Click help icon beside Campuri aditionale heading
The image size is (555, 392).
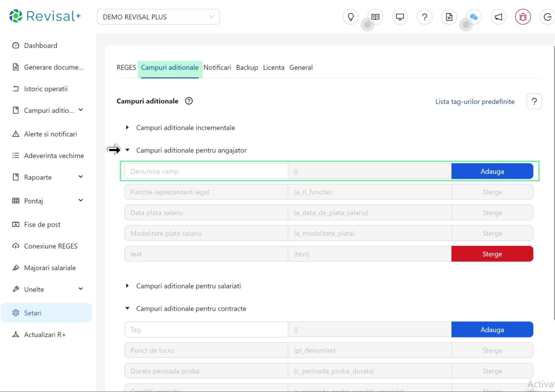tap(189, 101)
